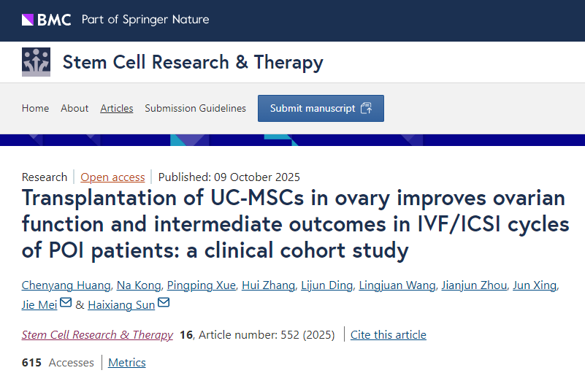Go to the Articles navigation tab

(117, 108)
